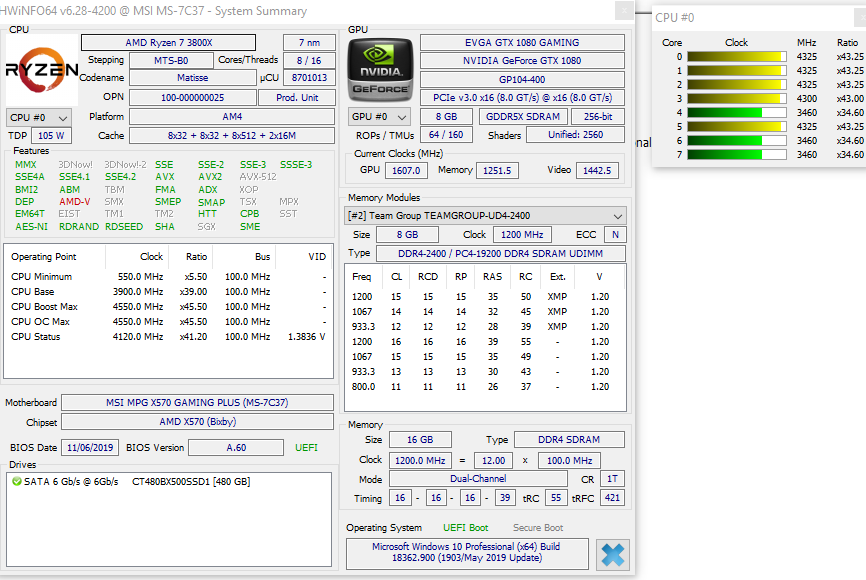Click the ECC N indicator box
866x580 pixels.
click(x=615, y=235)
